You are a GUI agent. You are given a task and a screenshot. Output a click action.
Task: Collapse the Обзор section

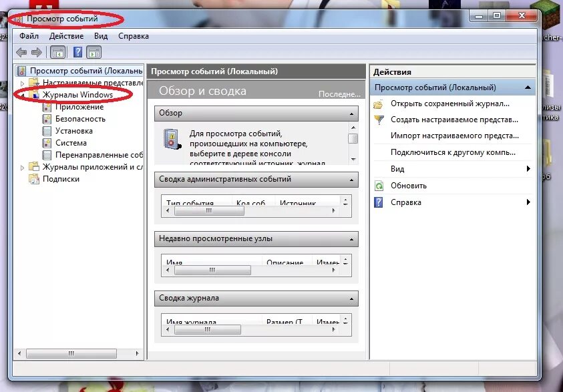351,114
